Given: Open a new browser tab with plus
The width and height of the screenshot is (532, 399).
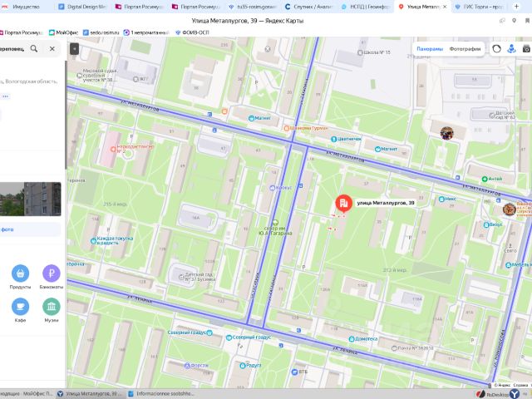Looking at the screenshot, I should 516,6.
